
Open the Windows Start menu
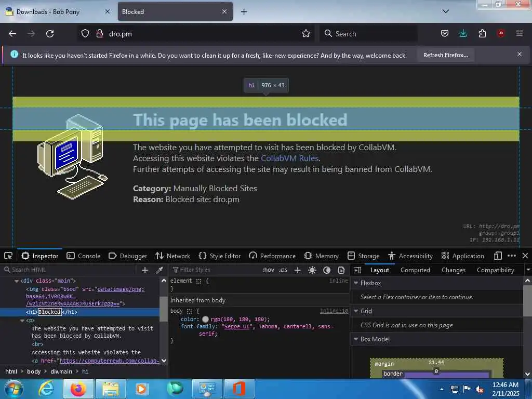click(x=14, y=389)
